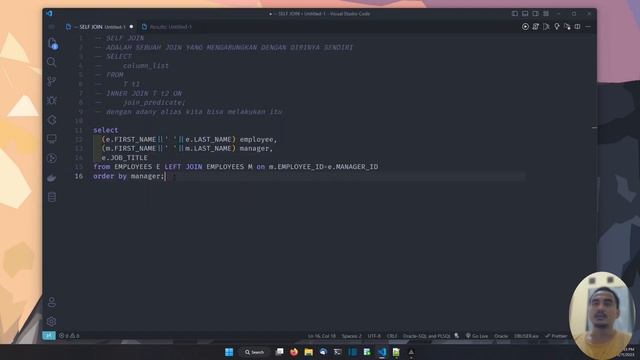Open the database view in activity bar
Screen dimensions: 640x360
(51, 197)
